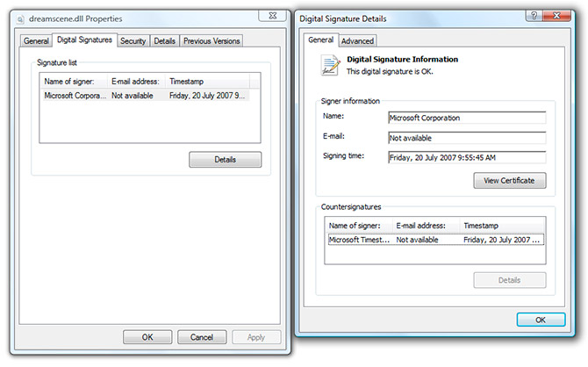Close the dreamscene.dll Properties window

pyautogui.click(x=273, y=16)
